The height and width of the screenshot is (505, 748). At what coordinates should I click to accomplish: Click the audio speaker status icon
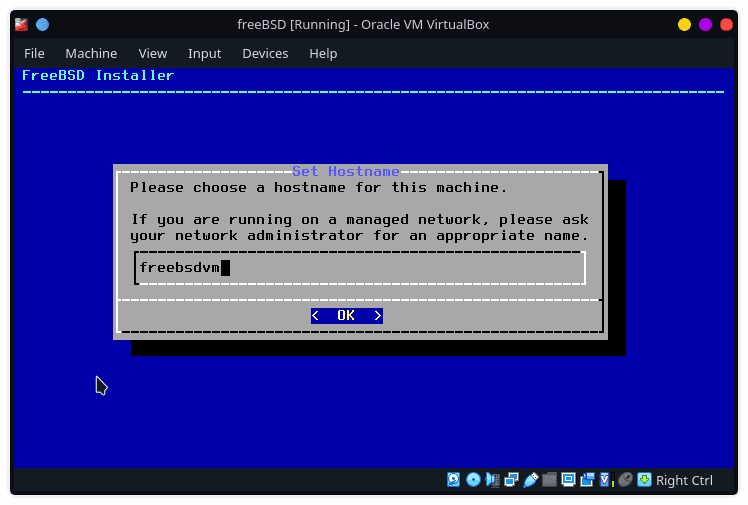492,480
